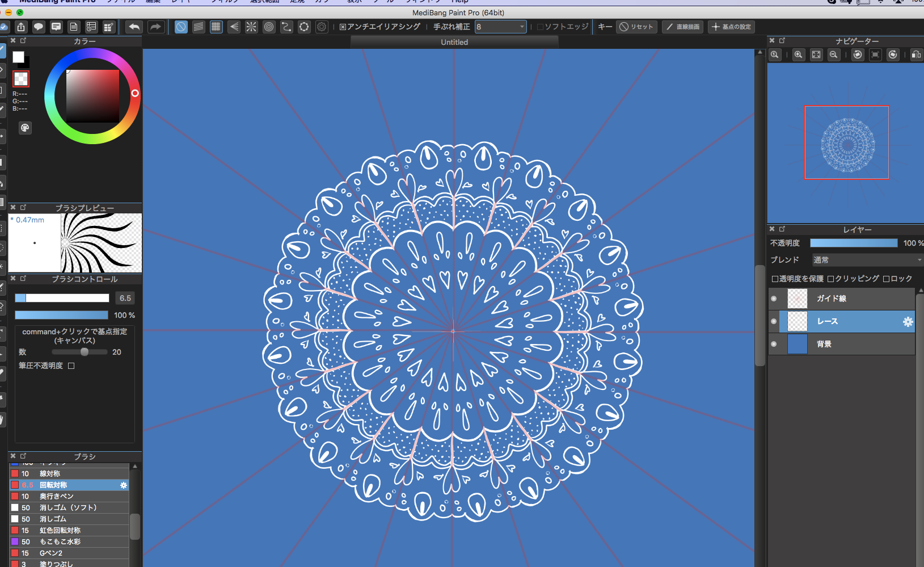Viewport: 924px width, 567px height.
Task: Undock the ブラシ panel
Action: click(x=23, y=456)
